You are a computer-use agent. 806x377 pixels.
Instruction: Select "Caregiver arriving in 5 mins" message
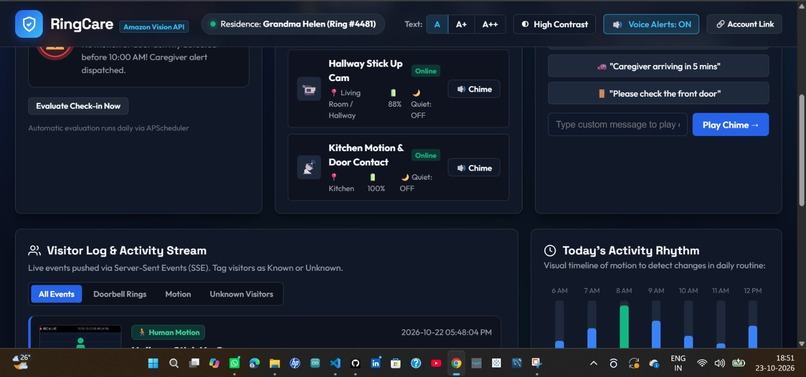[658, 66]
